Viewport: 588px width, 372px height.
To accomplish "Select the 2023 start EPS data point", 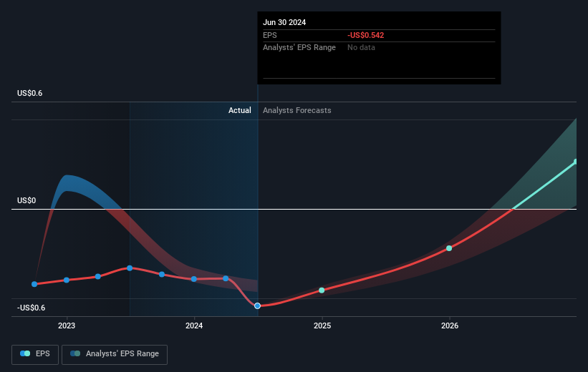I will click(67, 280).
